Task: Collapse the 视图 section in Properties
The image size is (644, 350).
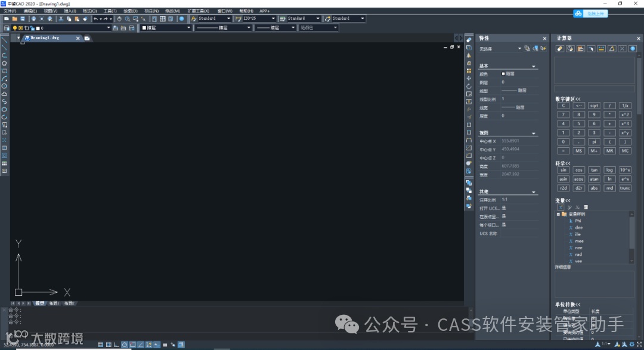Action: click(534, 133)
